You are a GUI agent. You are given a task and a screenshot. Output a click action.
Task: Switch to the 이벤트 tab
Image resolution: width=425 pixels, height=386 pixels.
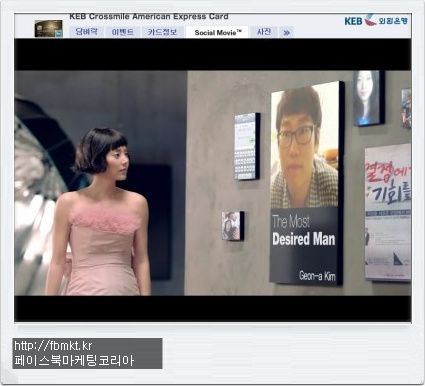point(123,32)
